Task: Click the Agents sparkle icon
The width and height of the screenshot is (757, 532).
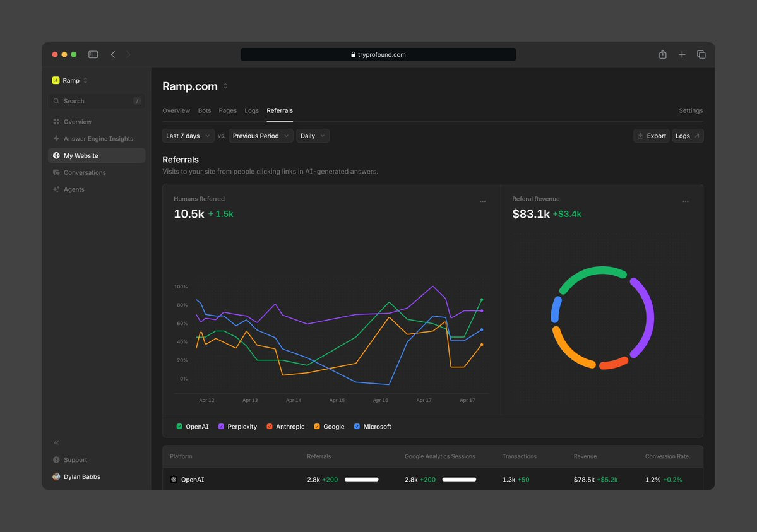Action: point(56,189)
